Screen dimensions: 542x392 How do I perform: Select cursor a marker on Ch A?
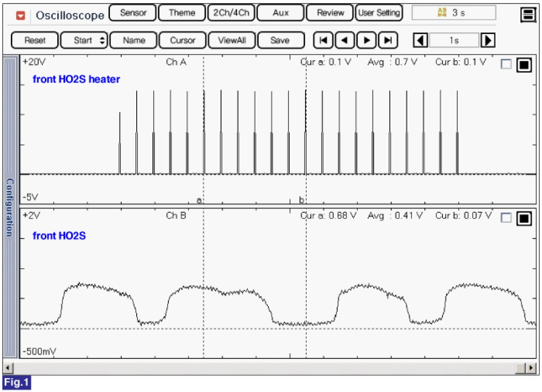[x=199, y=200]
